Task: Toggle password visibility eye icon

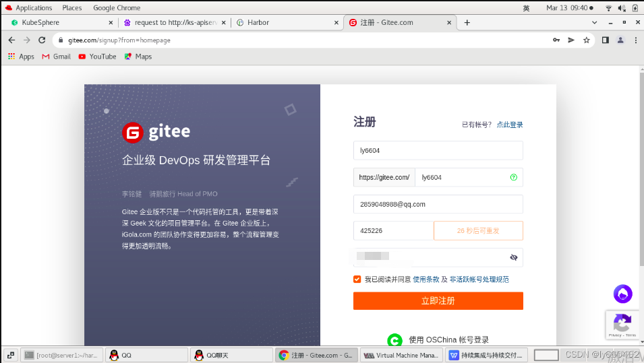Action: [x=513, y=257]
